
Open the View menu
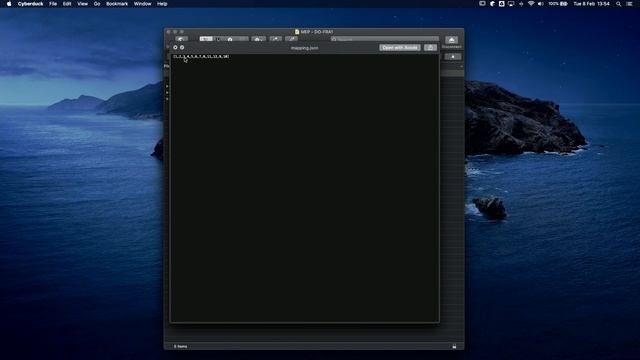pyautogui.click(x=82, y=4)
